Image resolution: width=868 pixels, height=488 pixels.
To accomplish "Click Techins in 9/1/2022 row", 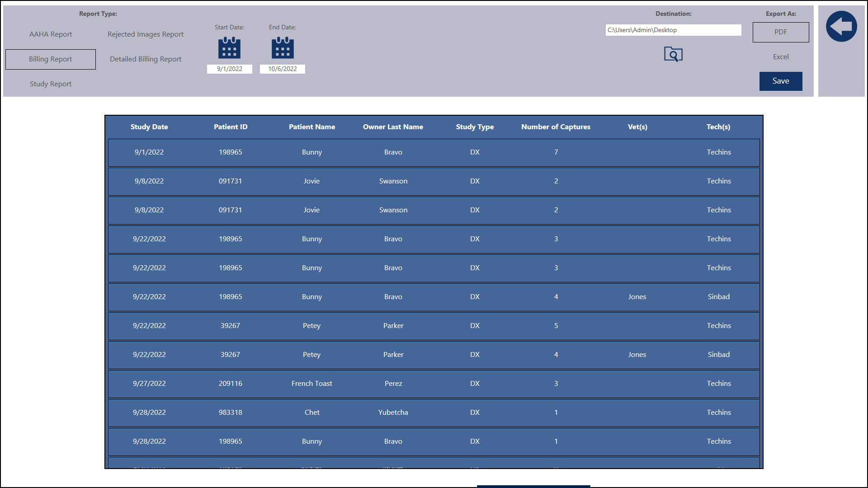I will (719, 152).
